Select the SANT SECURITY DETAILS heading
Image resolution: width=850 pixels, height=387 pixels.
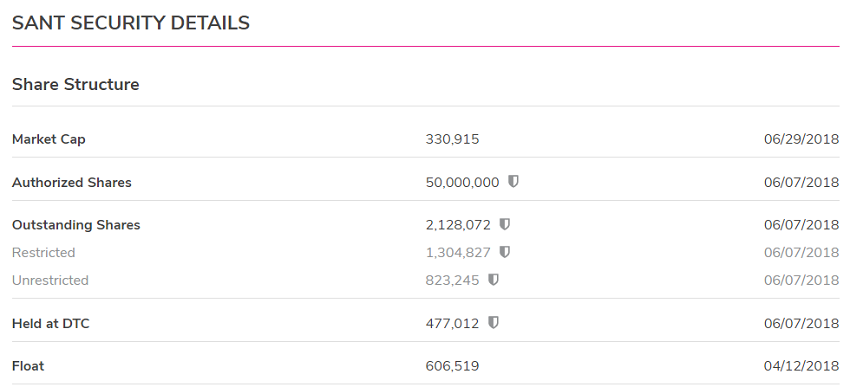pos(131,23)
